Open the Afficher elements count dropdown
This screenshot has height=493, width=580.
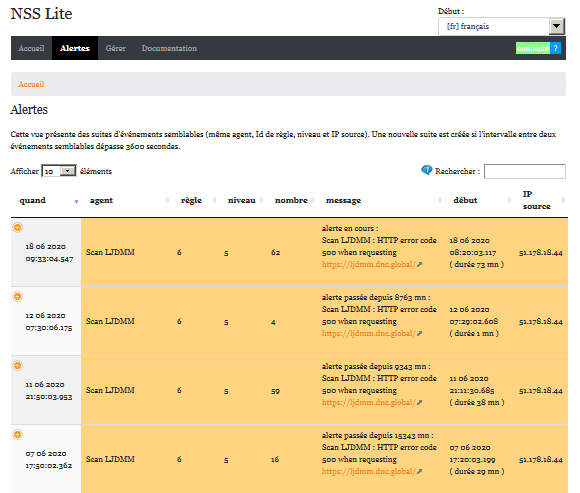coord(59,171)
